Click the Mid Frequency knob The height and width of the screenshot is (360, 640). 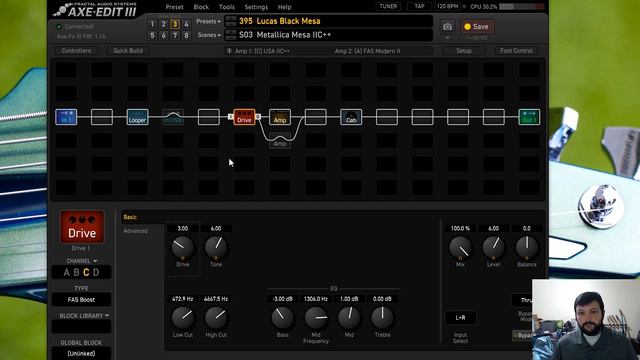click(316, 318)
